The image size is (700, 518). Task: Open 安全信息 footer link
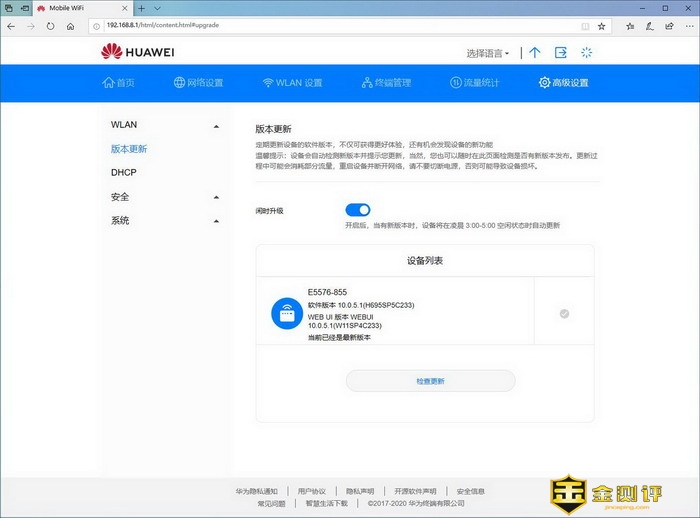point(471,491)
